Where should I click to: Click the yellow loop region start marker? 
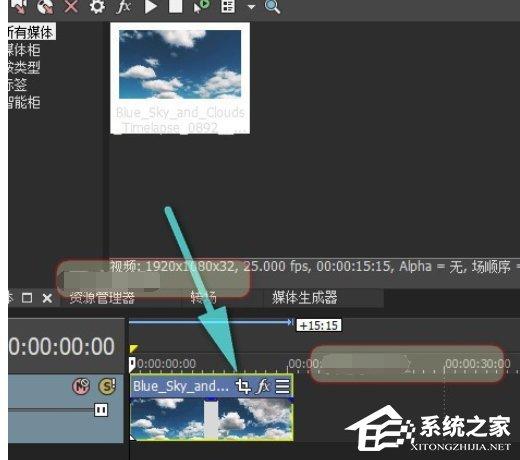[134, 349]
